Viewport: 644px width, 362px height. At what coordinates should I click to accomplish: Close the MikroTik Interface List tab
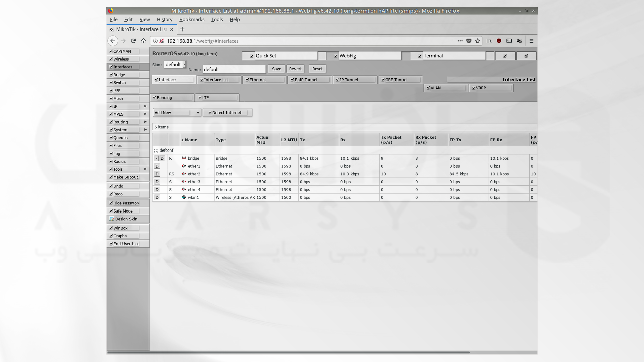[172, 29]
